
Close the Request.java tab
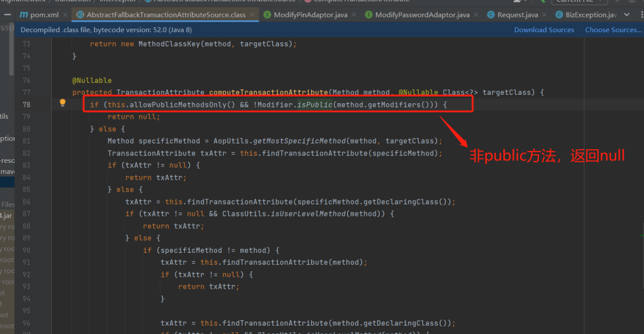click(544, 15)
